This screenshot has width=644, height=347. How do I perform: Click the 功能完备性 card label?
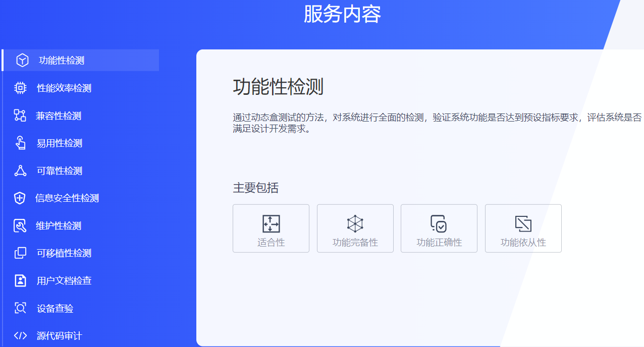tap(355, 243)
